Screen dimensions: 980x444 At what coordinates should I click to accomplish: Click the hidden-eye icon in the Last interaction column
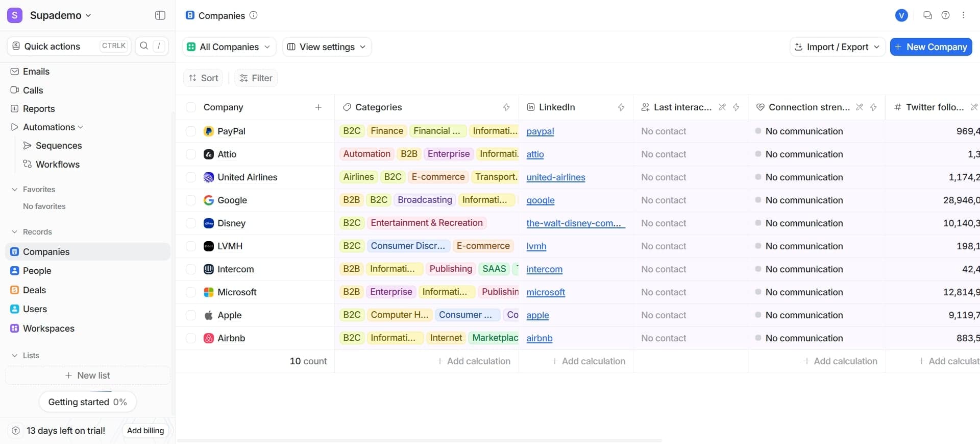722,107
